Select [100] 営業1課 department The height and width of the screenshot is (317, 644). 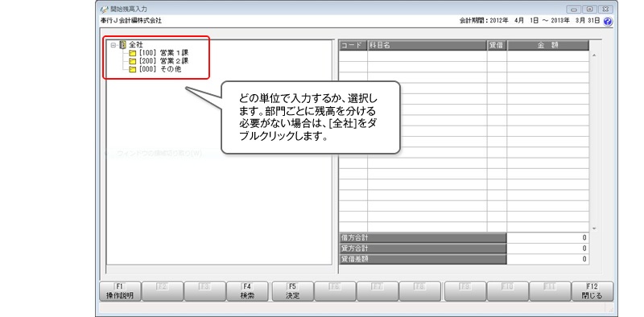(163, 53)
